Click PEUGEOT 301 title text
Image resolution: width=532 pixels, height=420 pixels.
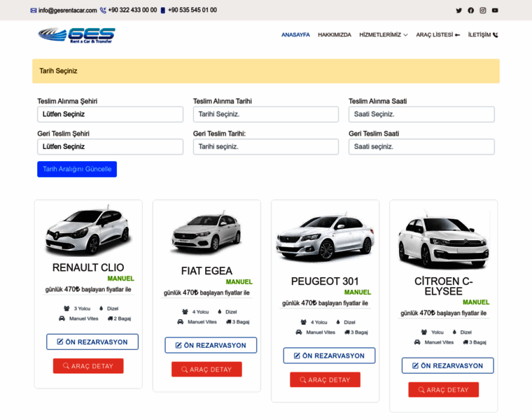point(325,281)
